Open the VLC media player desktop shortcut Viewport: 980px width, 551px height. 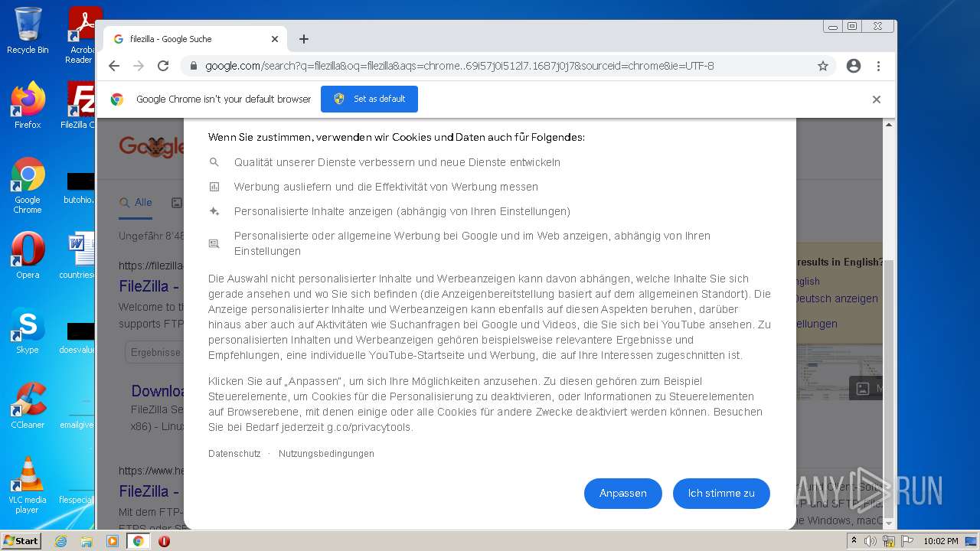pos(28,485)
